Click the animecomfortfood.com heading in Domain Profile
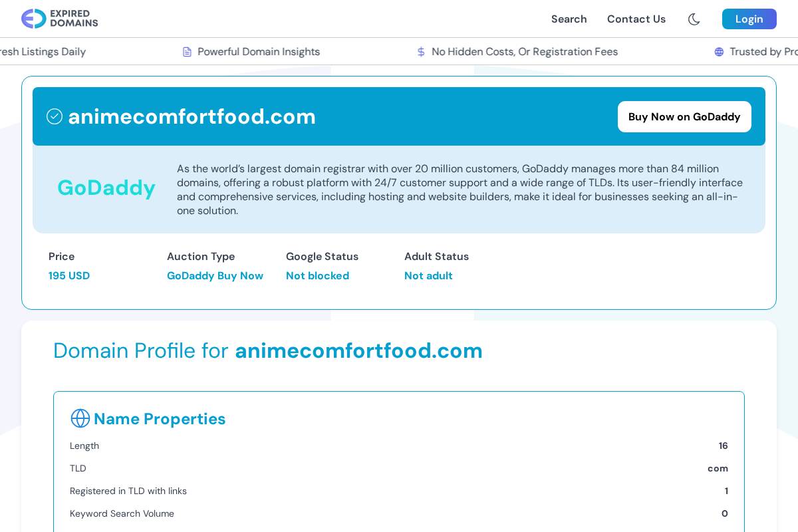 [x=358, y=350]
